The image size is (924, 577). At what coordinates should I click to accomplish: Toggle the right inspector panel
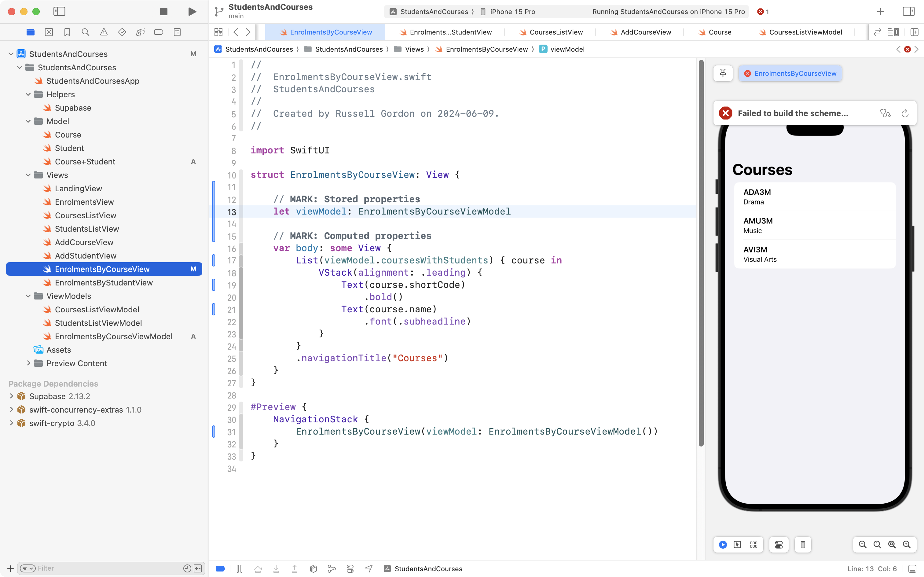pyautogui.click(x=908, y=11)
